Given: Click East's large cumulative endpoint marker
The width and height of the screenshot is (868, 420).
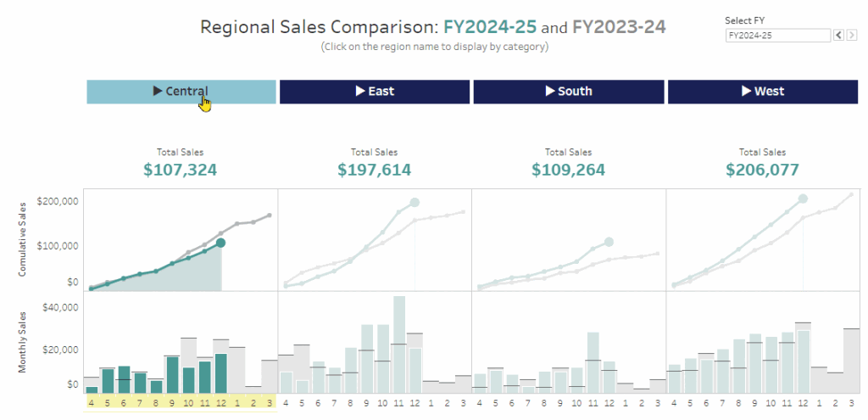Looking at the screenshot, I should click(415, 202).
